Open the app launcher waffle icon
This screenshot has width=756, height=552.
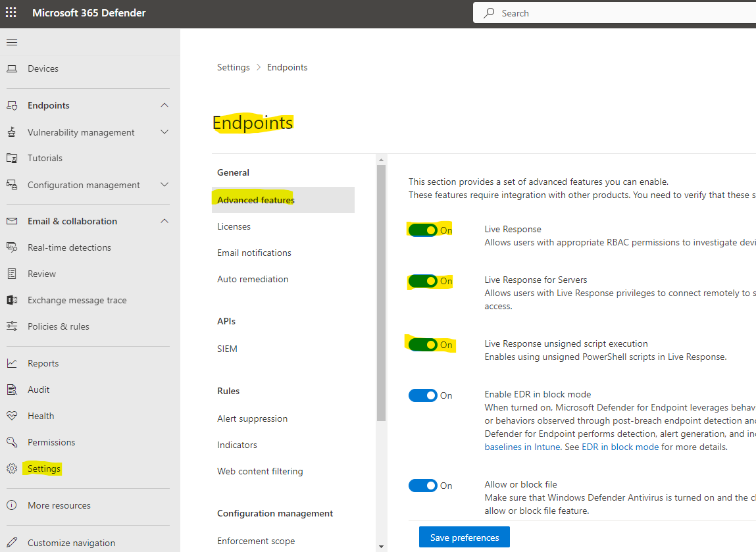click(11, 13)
